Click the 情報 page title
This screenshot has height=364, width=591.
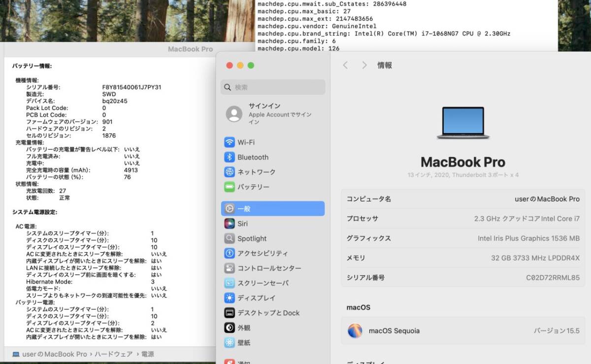(385, 65)
